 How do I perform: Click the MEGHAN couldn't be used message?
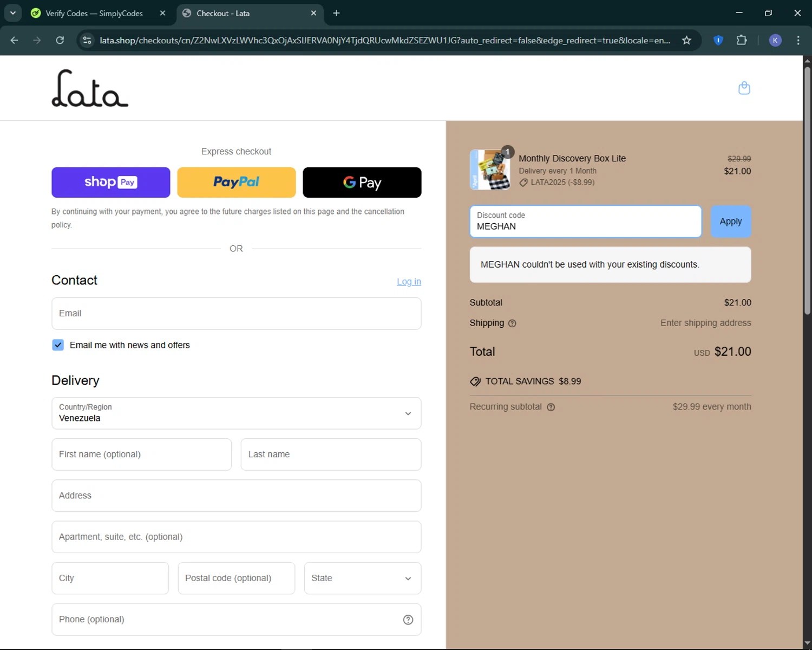pos(611,265)
